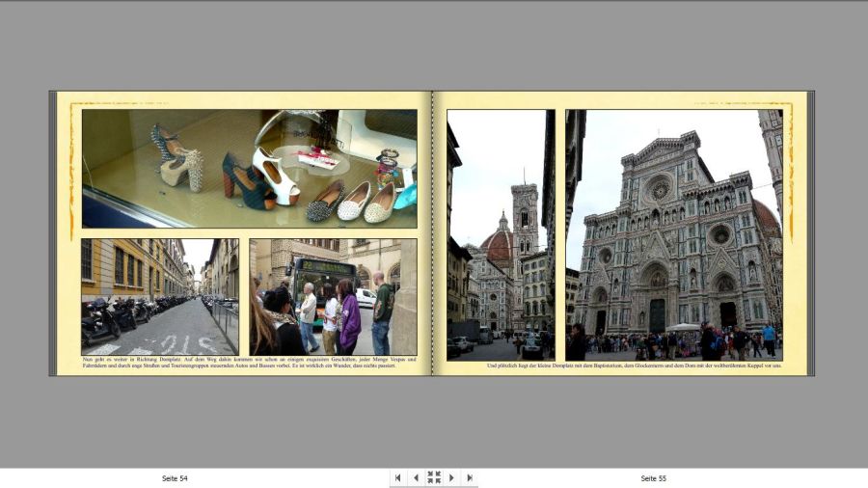Jump to the last page
The image size is (868, 488).
pyautogui.click(x=470, y=477)
